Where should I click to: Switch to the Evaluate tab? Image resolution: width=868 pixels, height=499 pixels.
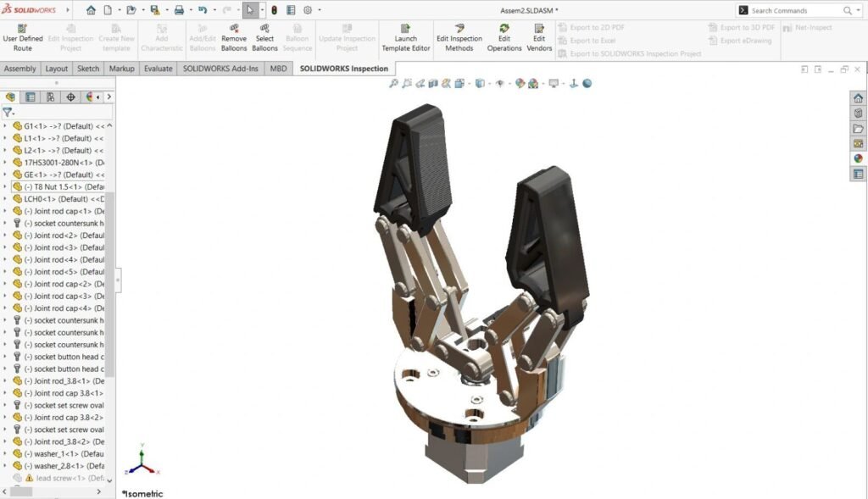[x=158, y=69]
